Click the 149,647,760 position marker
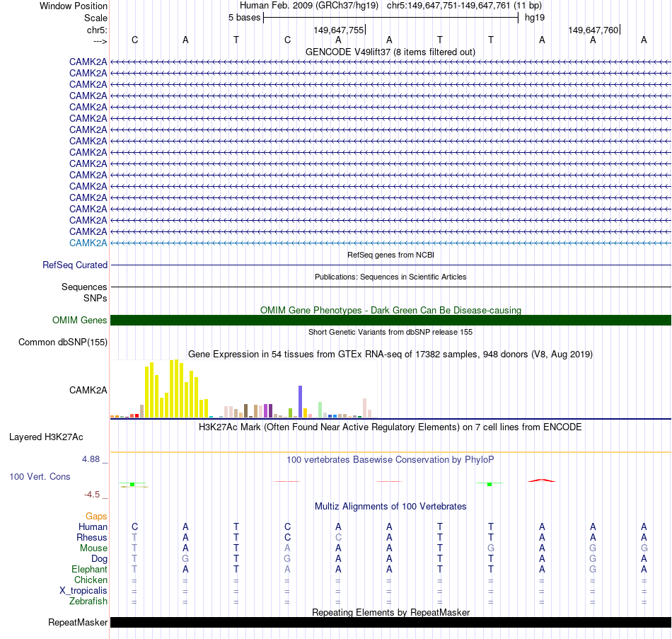Screen dimensions: 672x639 (593, 30)
